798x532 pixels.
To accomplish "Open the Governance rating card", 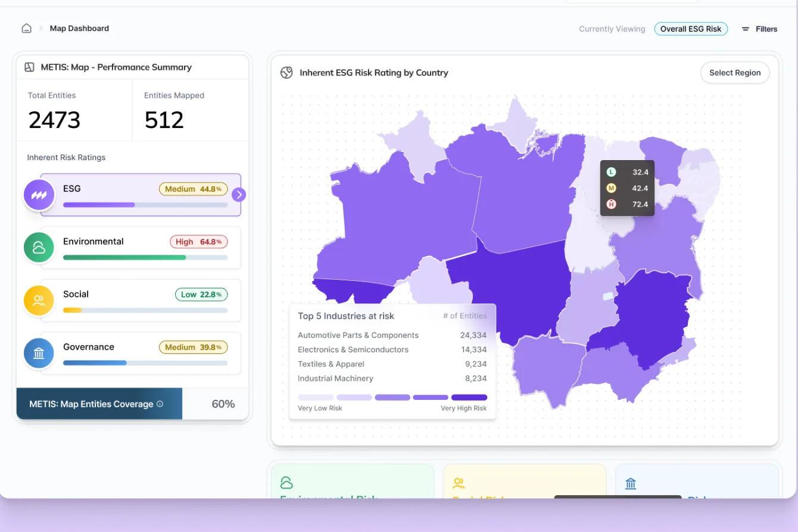I will 141,353.
